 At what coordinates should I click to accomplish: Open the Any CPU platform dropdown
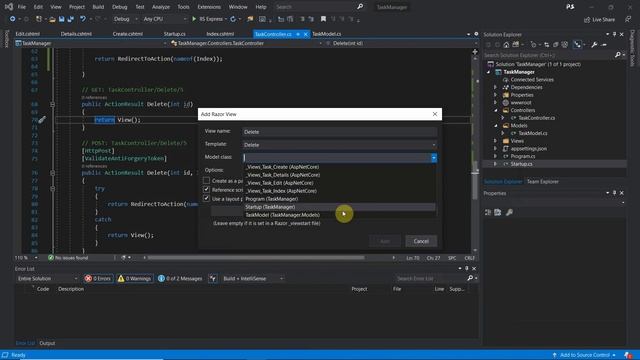[x=164, y=19]
